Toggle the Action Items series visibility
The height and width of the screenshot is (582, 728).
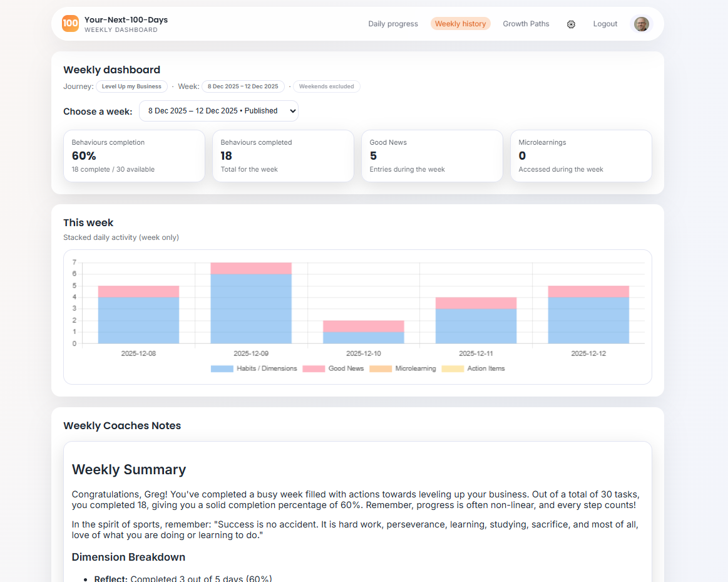point(486,368)
